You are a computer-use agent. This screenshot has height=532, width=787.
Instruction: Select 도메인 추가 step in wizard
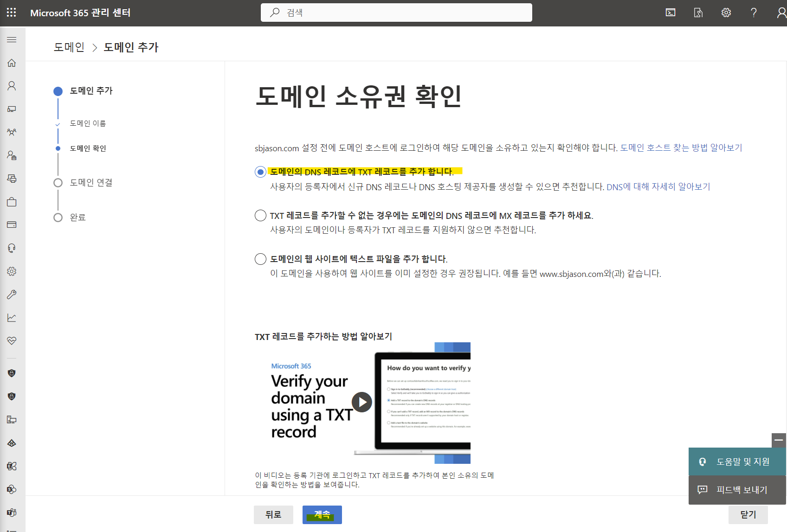(x=91, y=91)
